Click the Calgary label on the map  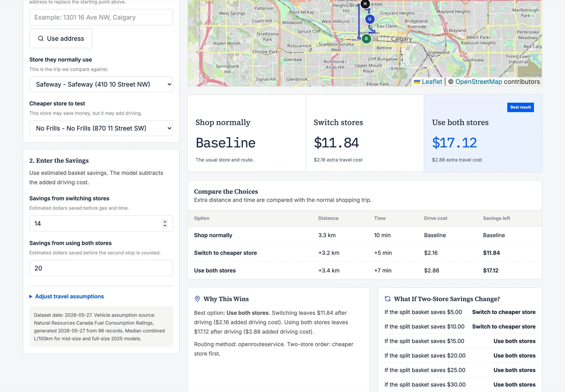(x=401, y=39)
